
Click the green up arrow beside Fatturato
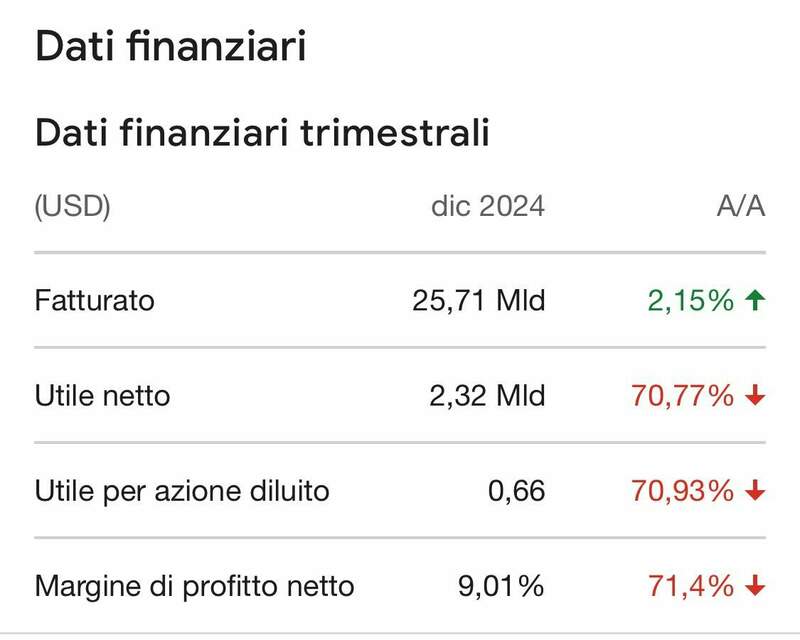pos(756,300)
